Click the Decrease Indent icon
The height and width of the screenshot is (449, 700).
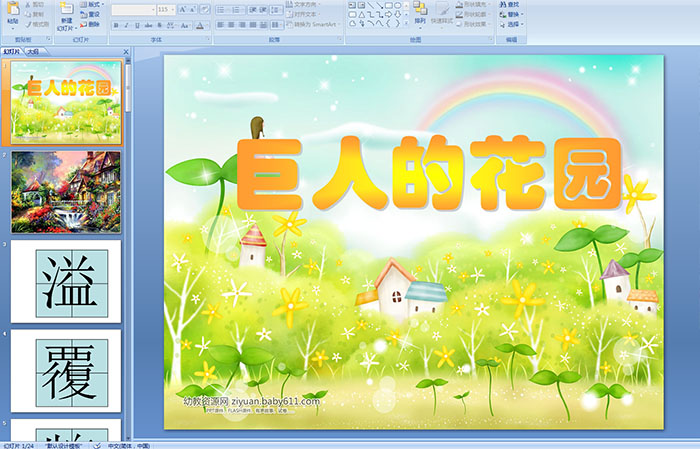tap(253, 10)
